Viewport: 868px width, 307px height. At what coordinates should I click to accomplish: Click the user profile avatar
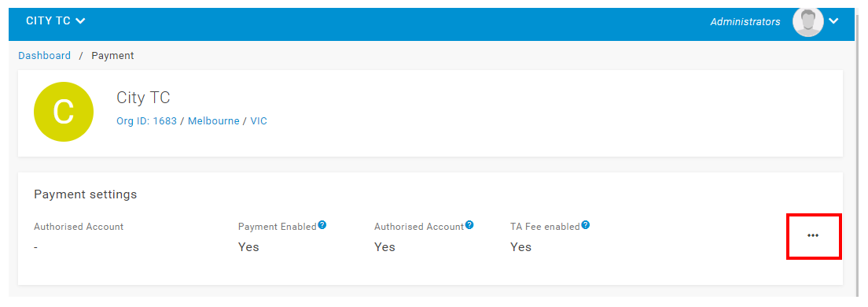(x=808, y=21)
